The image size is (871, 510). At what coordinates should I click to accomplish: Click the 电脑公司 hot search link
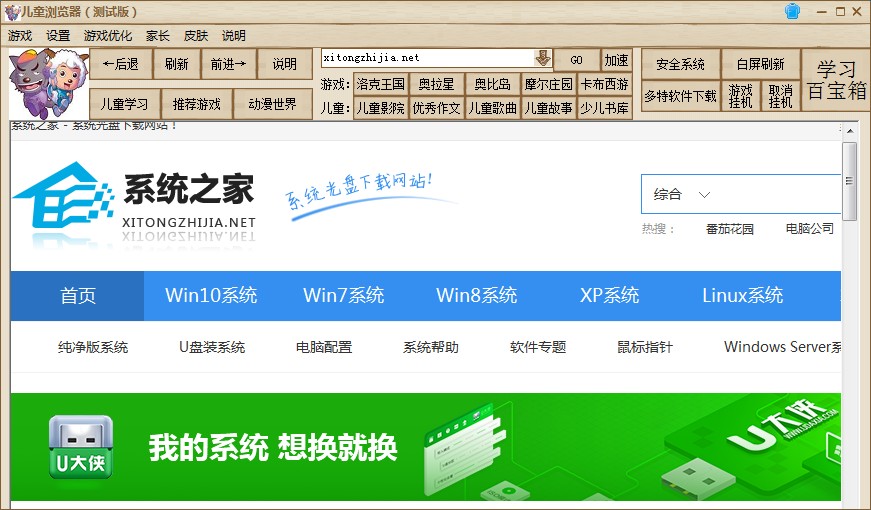tap(809, 229)
